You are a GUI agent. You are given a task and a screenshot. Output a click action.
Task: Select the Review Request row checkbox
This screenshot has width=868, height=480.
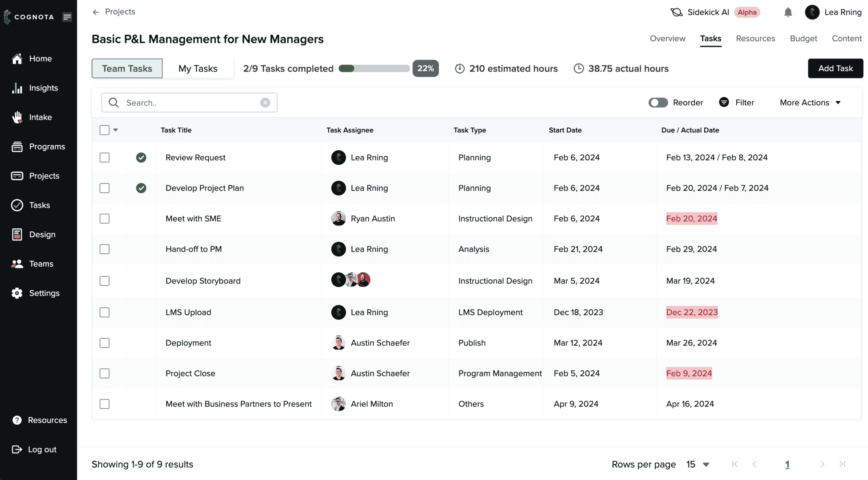[104, 158]
